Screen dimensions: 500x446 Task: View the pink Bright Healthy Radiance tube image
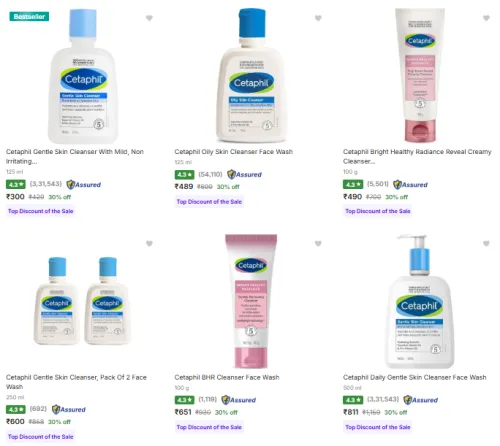click(x=420, y=75)
